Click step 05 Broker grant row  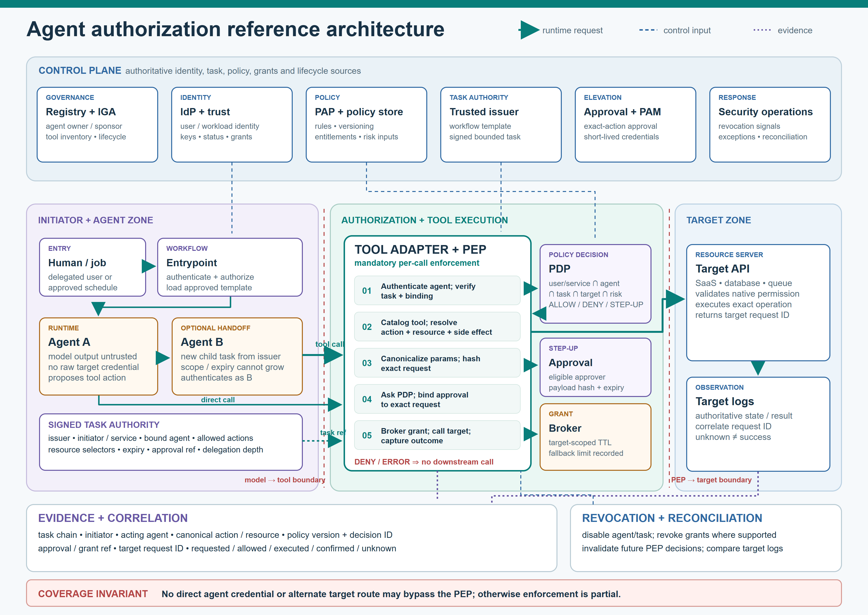(x=437, y=435)
